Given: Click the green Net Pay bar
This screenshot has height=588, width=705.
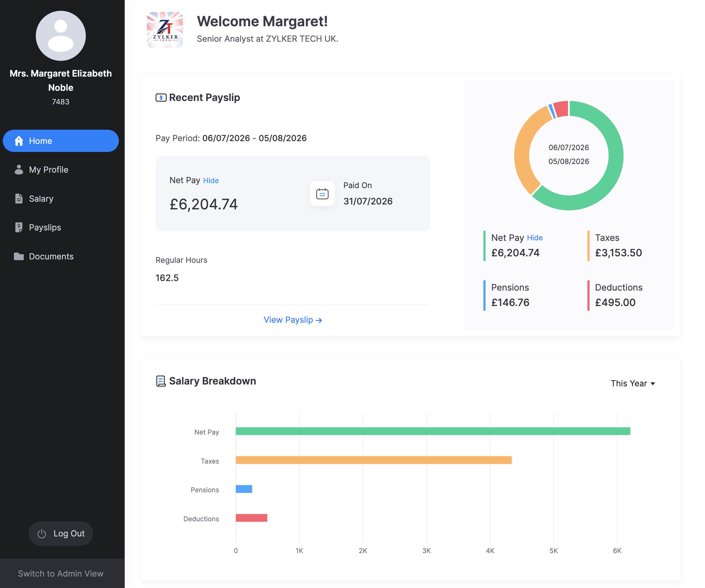Looking at the screenshot, I should coord(433,431).
